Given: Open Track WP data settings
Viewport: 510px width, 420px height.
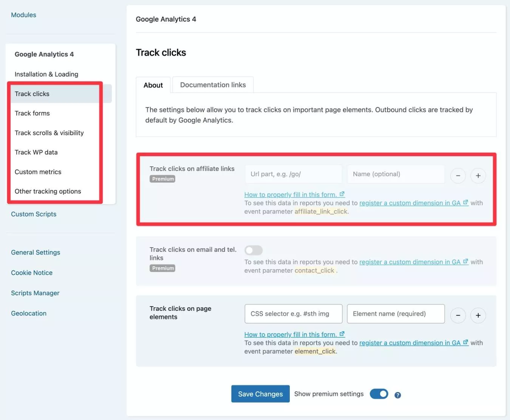Looking at the screenshot, I should point(36,152).
